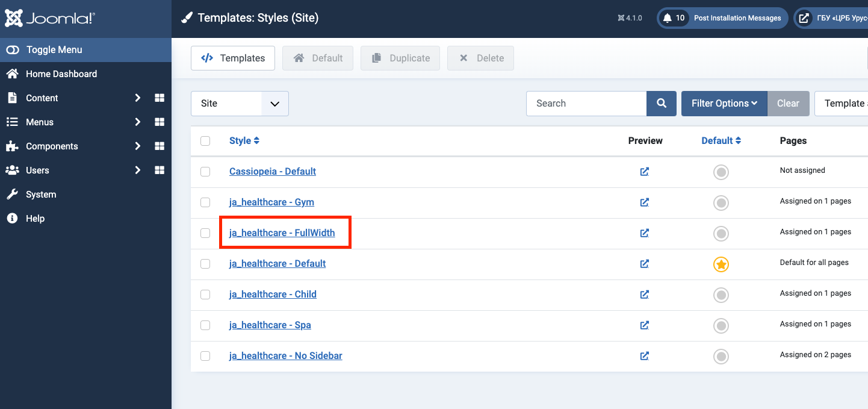The height and width of the screenshot is (409, 868).
Task: Click Content dashboard grid icon in sidebar
Action: [160, 98]
